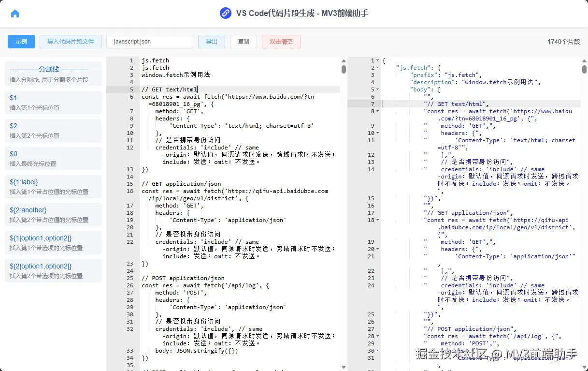This screenshot has width=588, height=371.
Task: Copy the output with the 复制 button
Action: coord(244,42)
